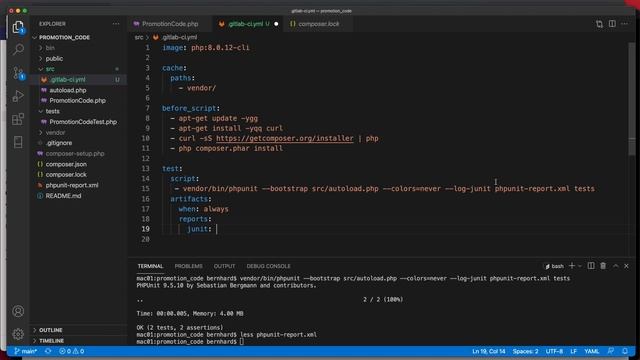This screenshot has width=640, height=360.
Task: Open autoload.php in the file tree
Action: coord(68,90)
